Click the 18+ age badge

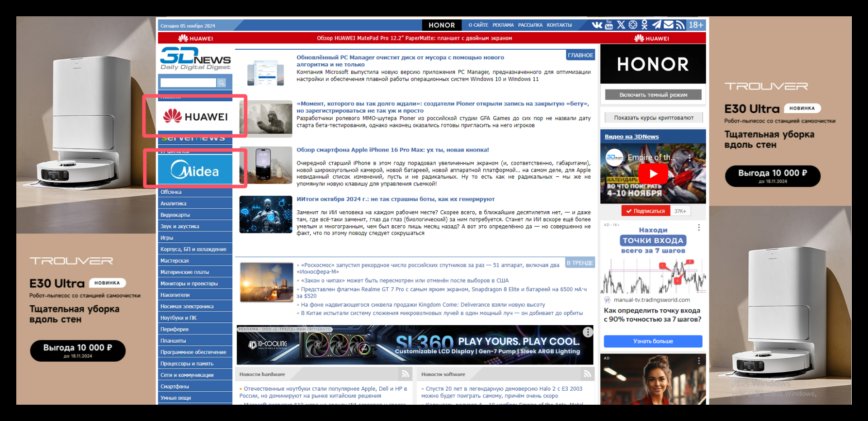[696, 25]
